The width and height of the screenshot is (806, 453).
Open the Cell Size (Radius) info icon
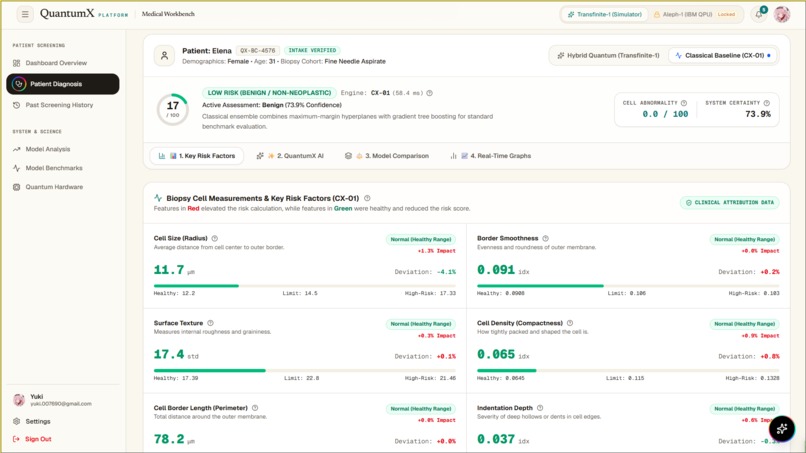(x=215, y=238)
